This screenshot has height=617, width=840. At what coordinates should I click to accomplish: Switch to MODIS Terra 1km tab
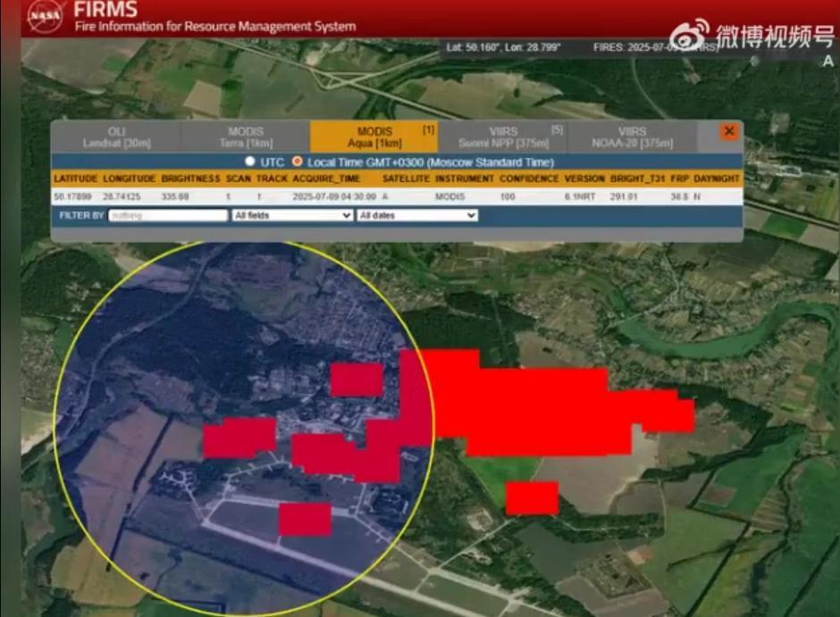[246, 137]
